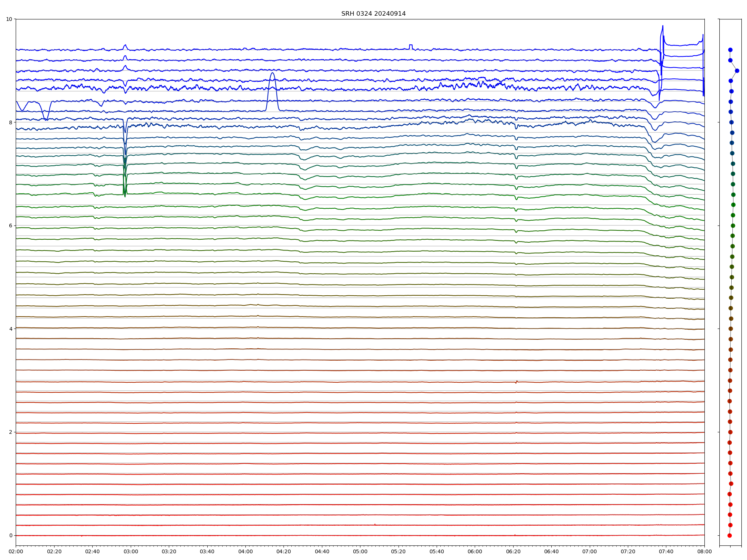Click the 04:00 x-axis time label
747x560 pixels.
[x=245, y=551]
